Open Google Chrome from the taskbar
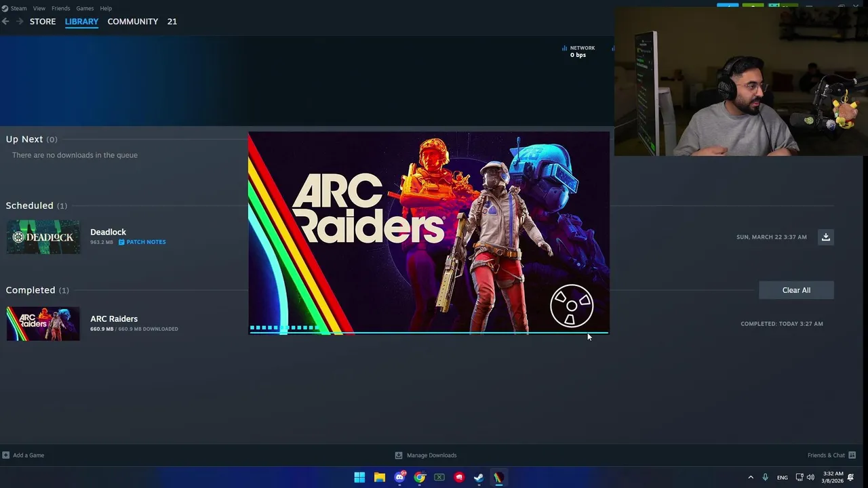The image size is (868, 488). pos(420,477)
